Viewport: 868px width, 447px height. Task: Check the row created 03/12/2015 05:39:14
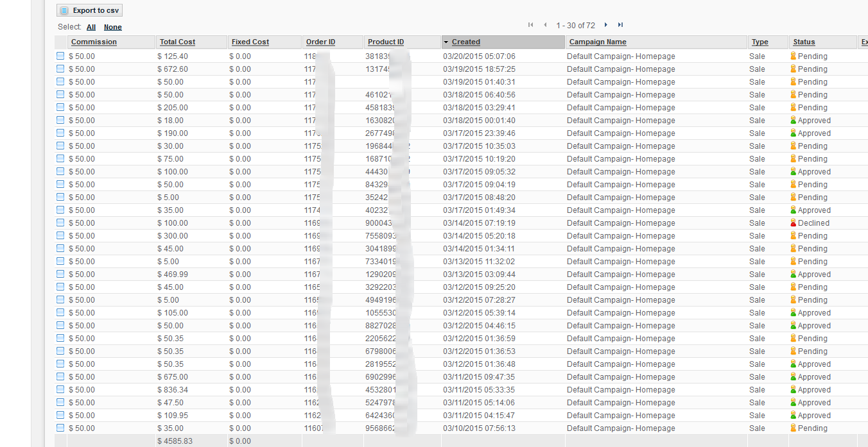tap(60, 312)
